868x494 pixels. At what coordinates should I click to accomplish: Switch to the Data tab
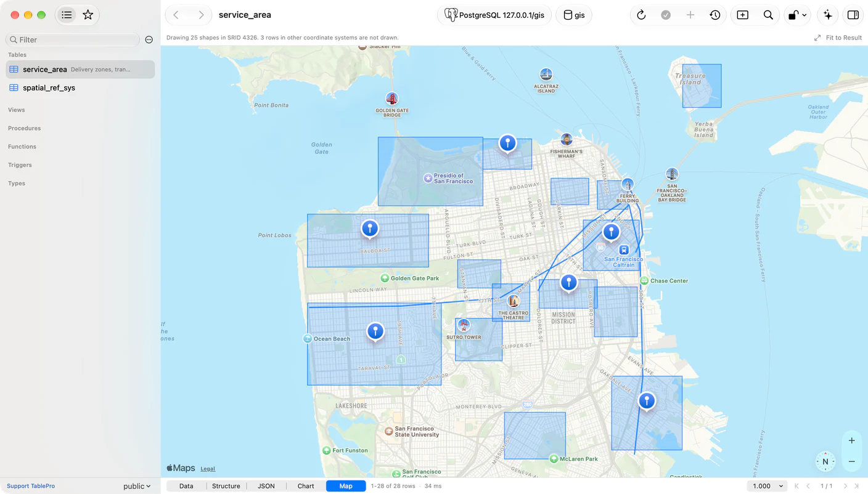[x=186, y=486]
